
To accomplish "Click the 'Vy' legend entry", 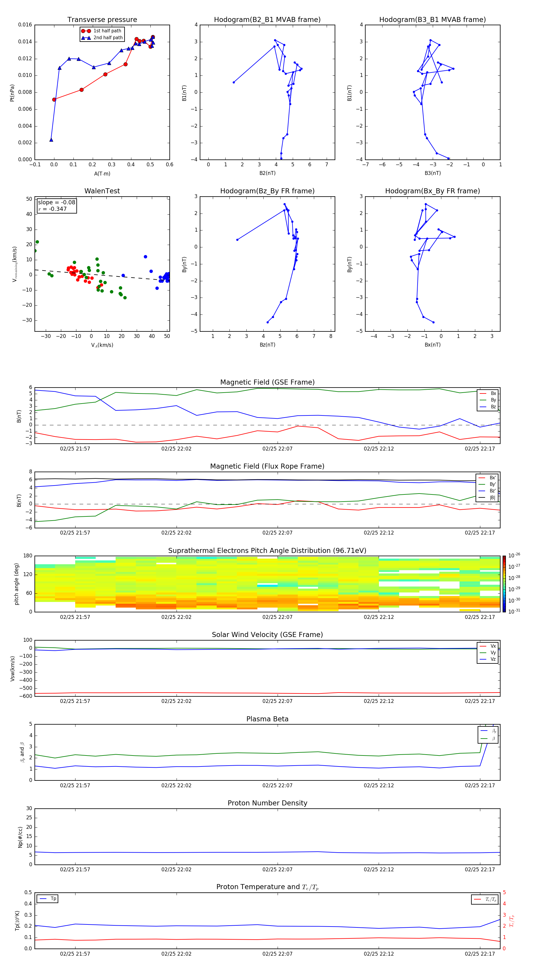I will (488, 652).
